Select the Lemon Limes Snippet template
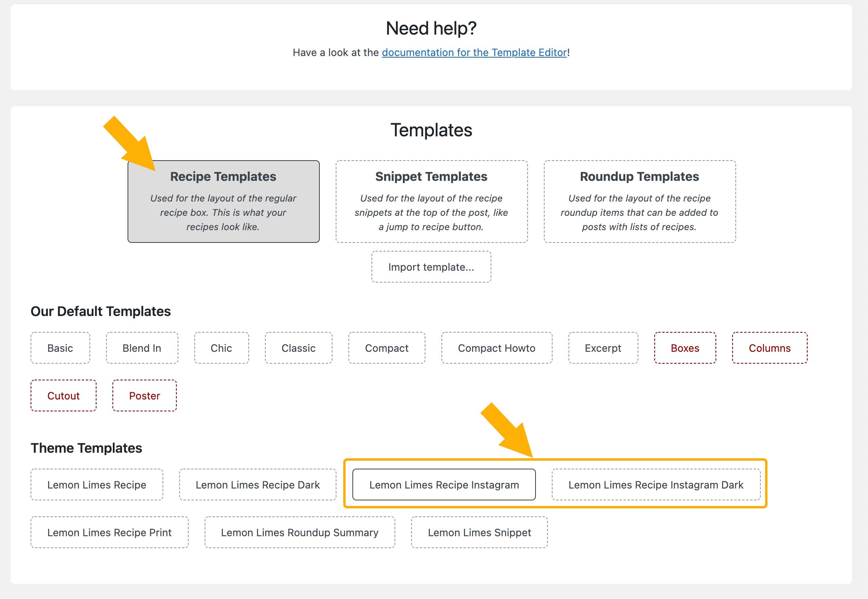 pyautogui.click(x=479, y=533)
